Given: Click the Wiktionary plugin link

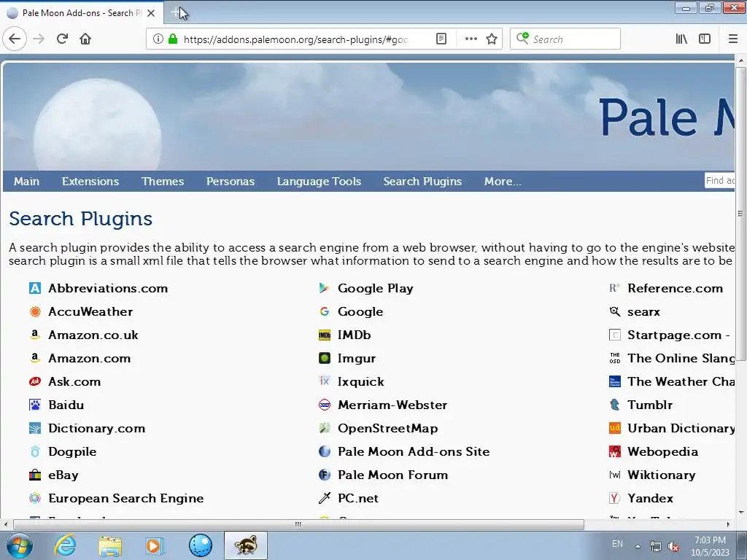Looking at the screenshot, I should [x=661, y=475].
